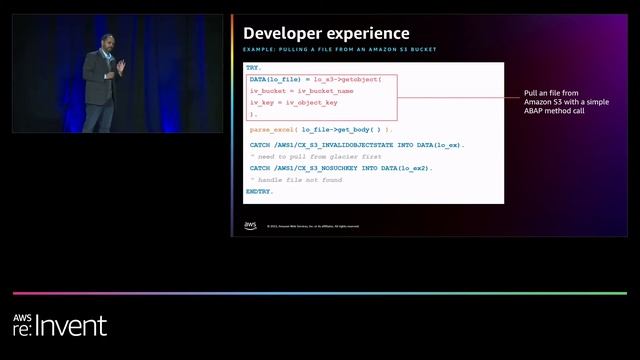Click the 'Pull an file from Amazon S3' annotation
Viewport: 640px width, 360px height.
point(567,102)
